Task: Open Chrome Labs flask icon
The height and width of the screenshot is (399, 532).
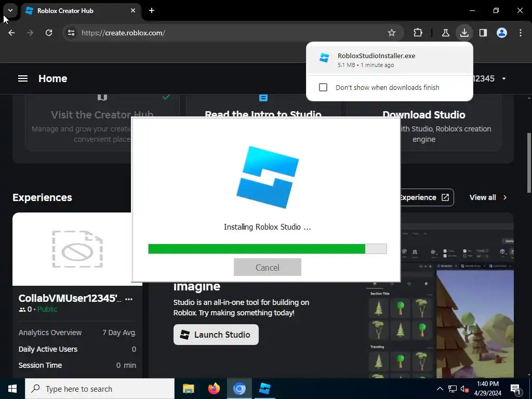Action: 445,33
